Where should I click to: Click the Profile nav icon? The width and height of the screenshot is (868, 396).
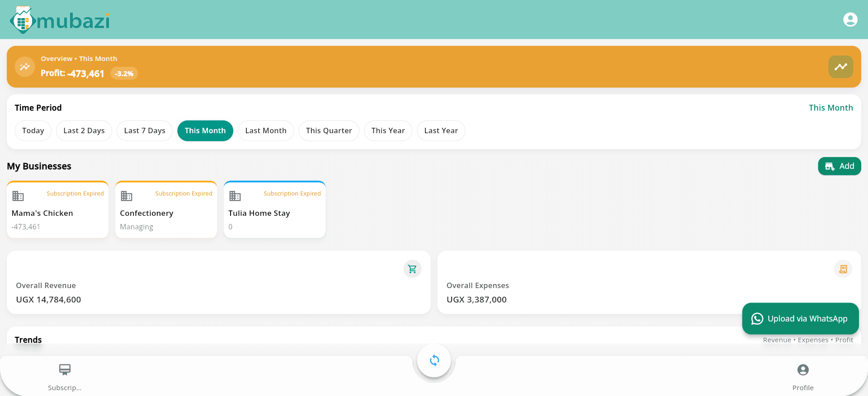click(x=803, y=370)
